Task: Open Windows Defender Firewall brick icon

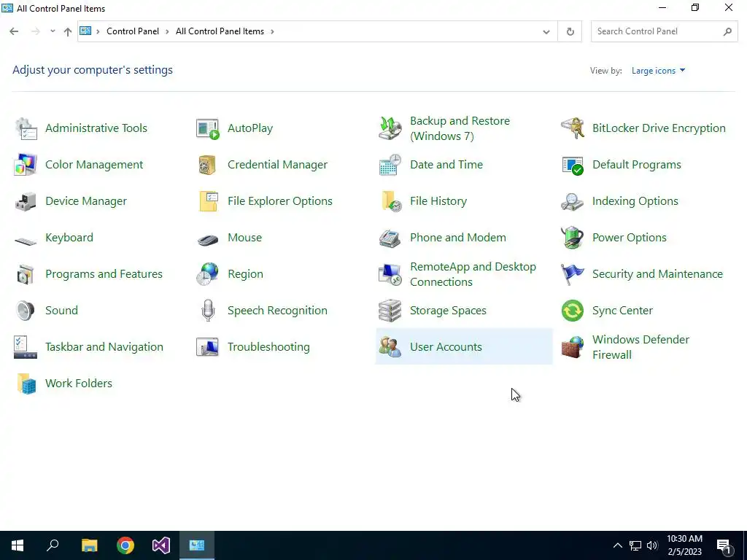Action: pos(573,347)
